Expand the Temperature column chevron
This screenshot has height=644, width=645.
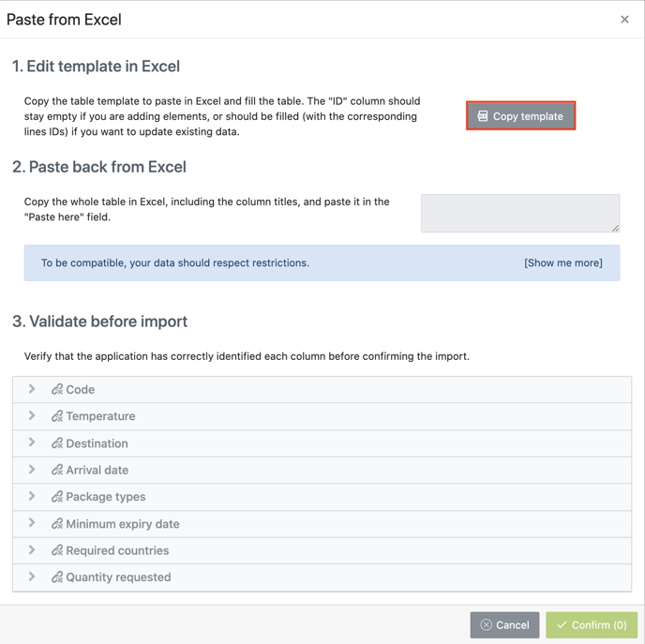point(32,416)
